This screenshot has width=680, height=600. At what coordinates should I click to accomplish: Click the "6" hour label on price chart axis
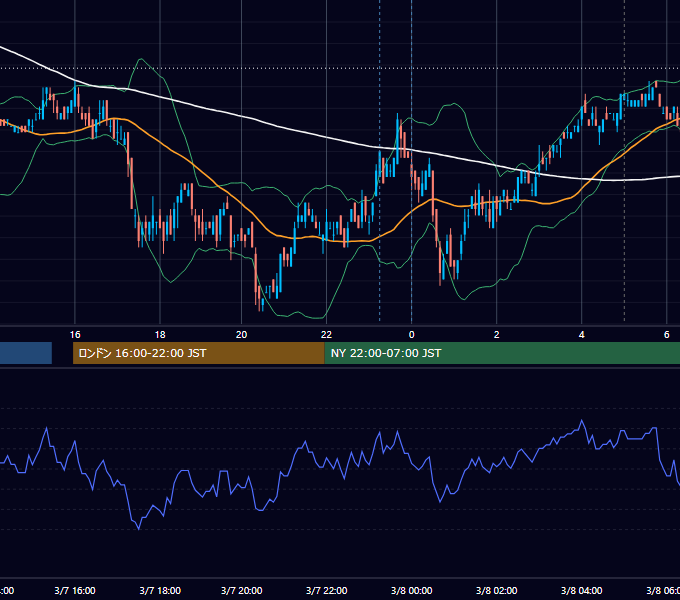pos(667,334)
